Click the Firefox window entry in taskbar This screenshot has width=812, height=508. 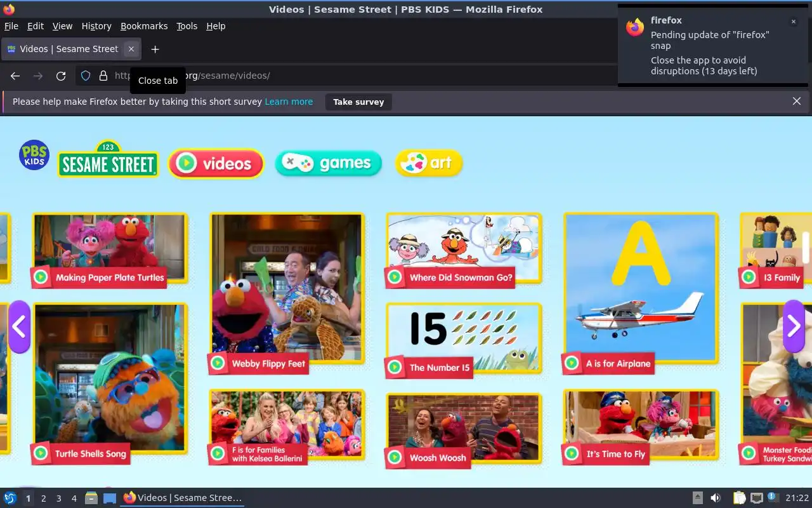[x=183, y=498]
